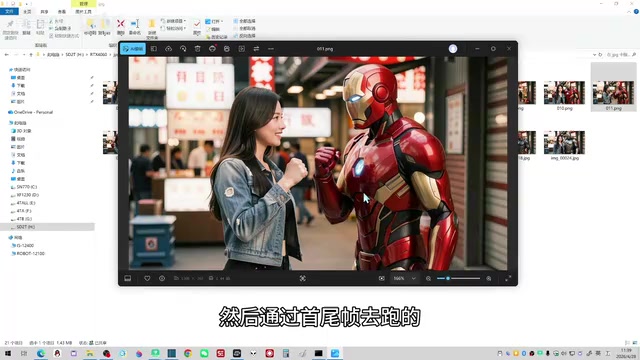This screenshot has height=360, width=640.
Task: Open WeChat from the taskbar
Action: [204, 353]
